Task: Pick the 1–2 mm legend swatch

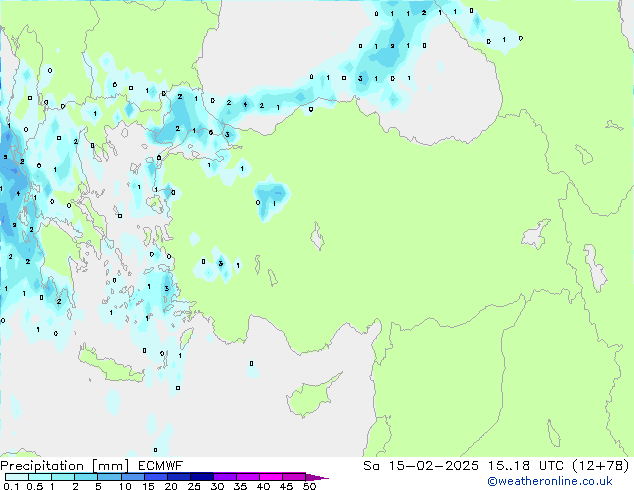Action: click(63, 477)
